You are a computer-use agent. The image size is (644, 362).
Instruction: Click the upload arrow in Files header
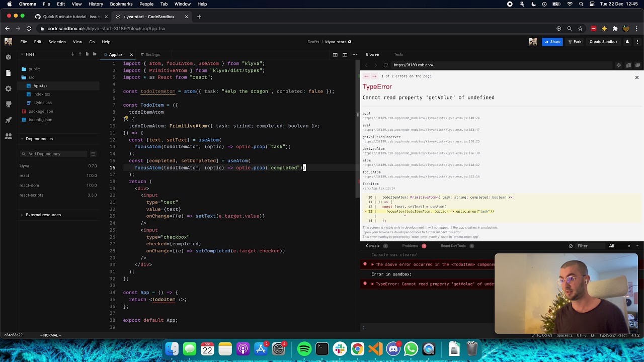79,54
